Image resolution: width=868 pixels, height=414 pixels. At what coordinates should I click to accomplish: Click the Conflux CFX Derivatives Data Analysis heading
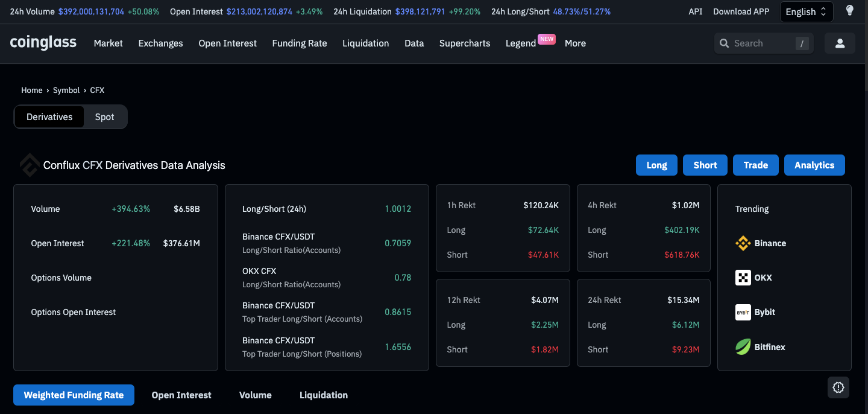click(x=134, y=165)
